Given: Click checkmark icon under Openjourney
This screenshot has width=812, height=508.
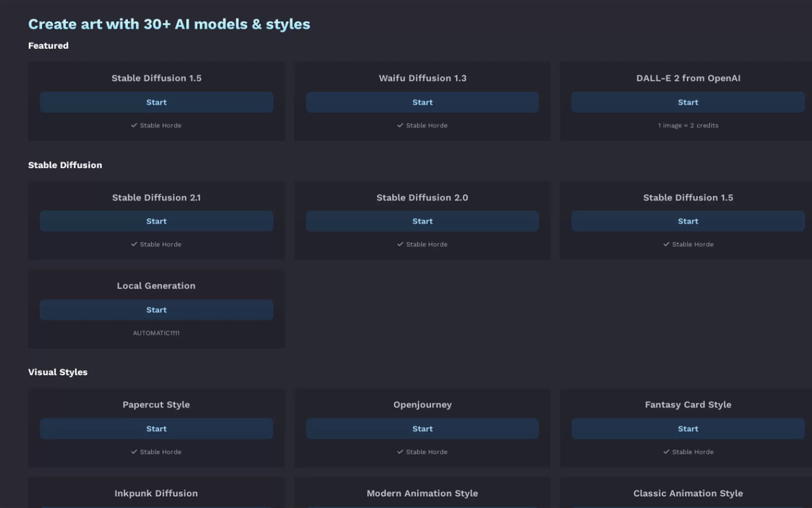Looking at the screenshot, I should [400, 452].
